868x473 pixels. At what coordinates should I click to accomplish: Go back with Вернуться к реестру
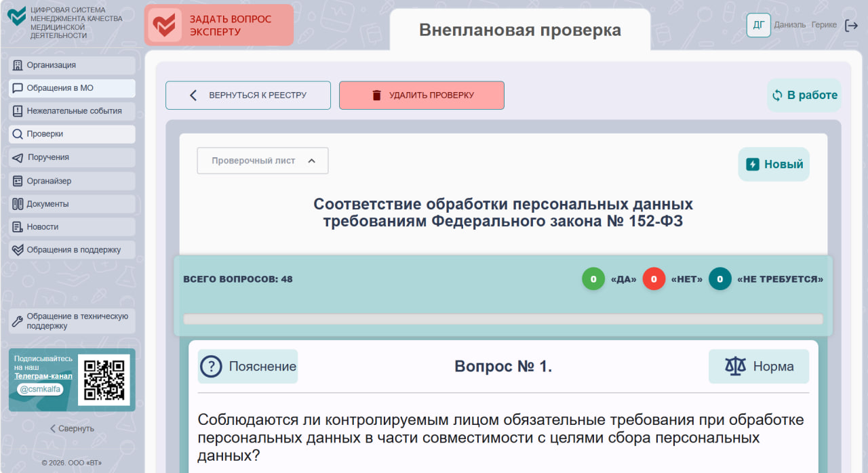tap(248, 96)
